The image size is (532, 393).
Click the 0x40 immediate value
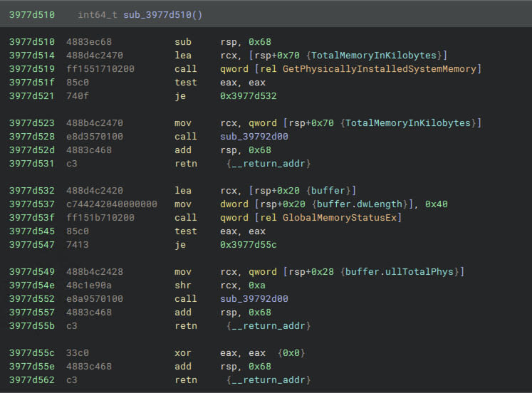pyautogui.click(x=437, y=204)
